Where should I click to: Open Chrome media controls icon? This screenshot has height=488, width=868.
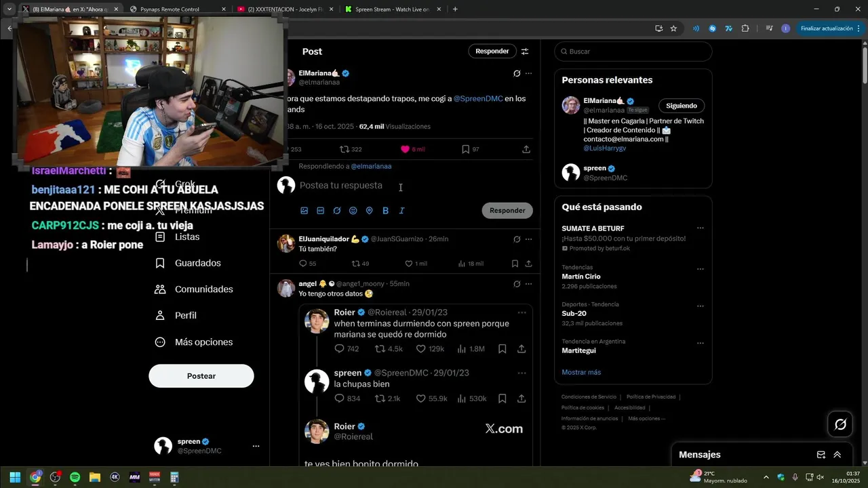pos(769,28)
